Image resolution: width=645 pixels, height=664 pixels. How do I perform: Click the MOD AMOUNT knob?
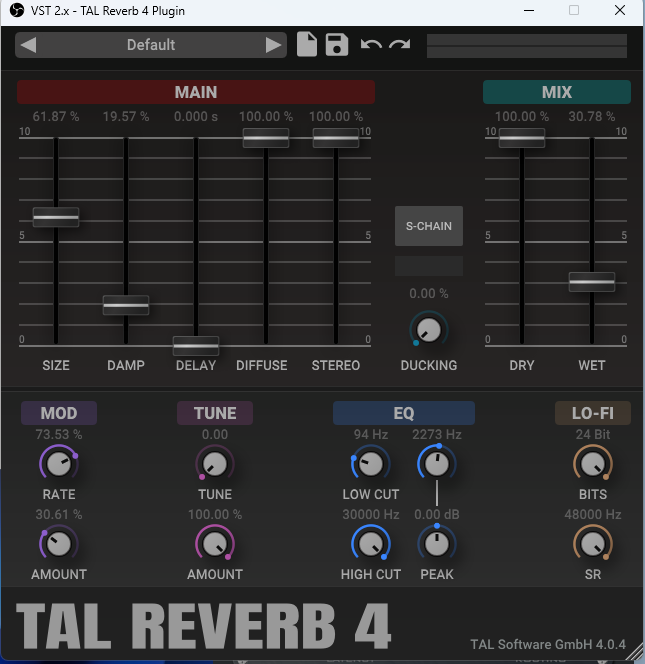59,543
